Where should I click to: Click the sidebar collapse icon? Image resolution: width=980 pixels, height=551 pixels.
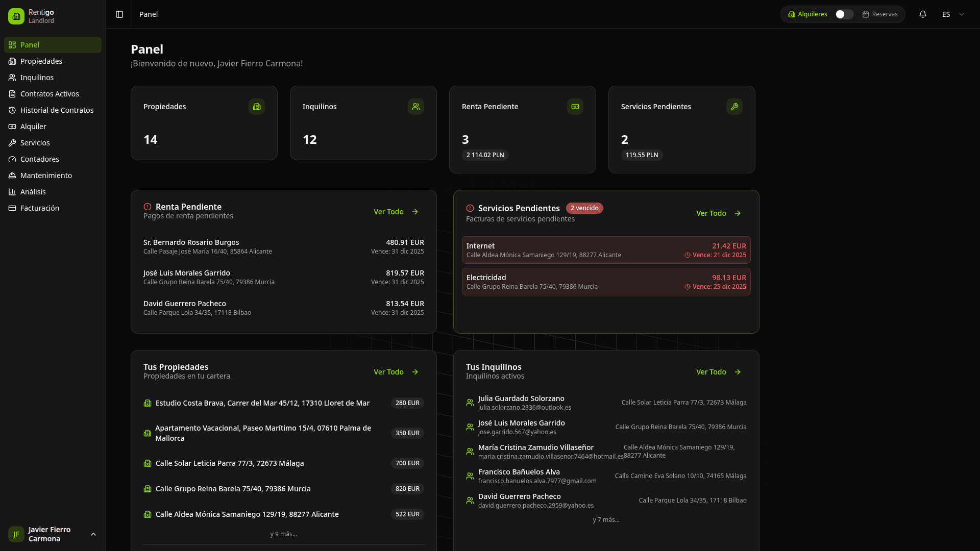coord(119,14)
